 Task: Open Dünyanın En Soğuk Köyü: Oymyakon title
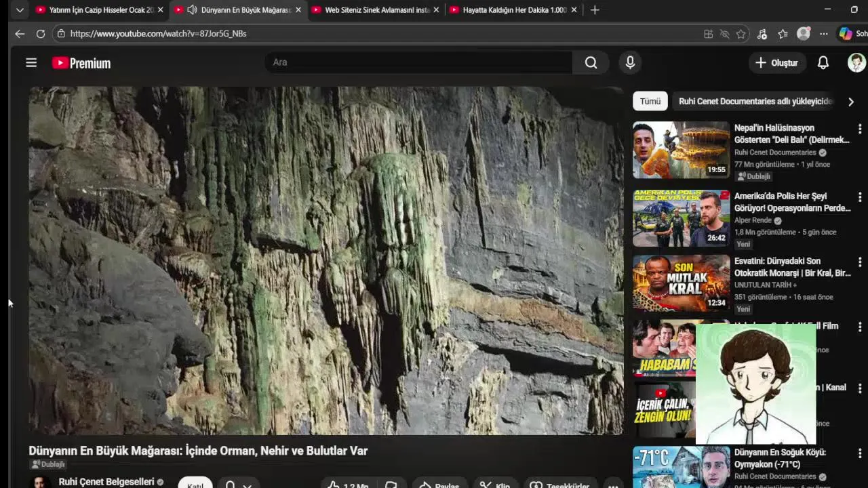[x=780, y=458]
